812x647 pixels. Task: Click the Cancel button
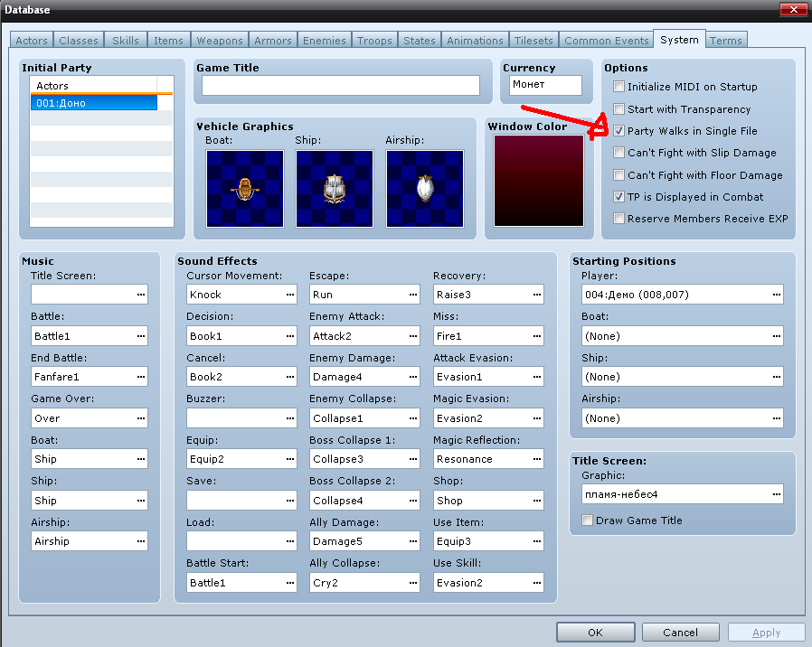coord(680,633)
